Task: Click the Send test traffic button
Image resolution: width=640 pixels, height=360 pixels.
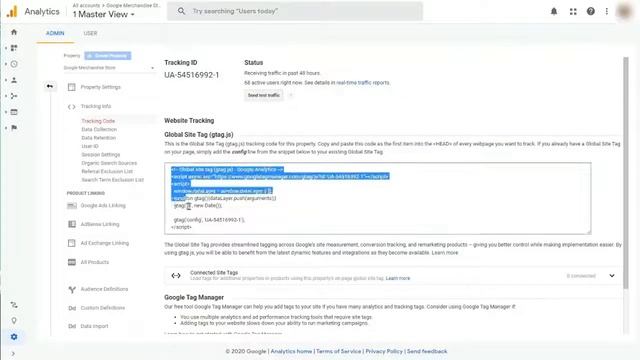Action: [264, 95]
